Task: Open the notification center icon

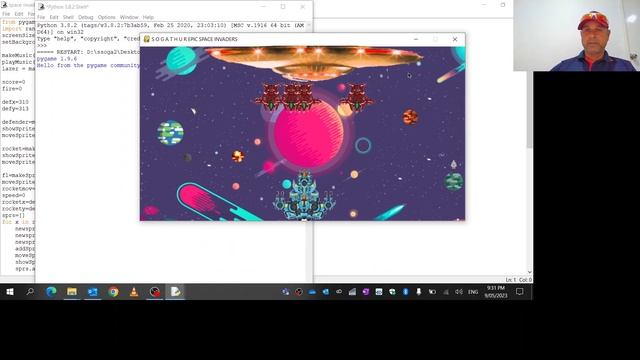Action: [520, 292]
